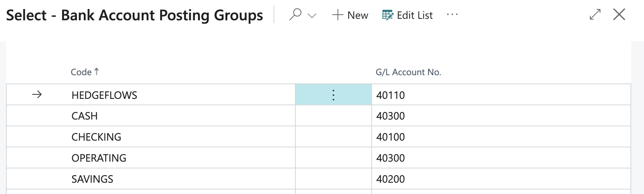Close the Bank Account Posting Groups dialog
Image resolution: width=644 pixels, height=194 pixels.
tap(619, 15)
